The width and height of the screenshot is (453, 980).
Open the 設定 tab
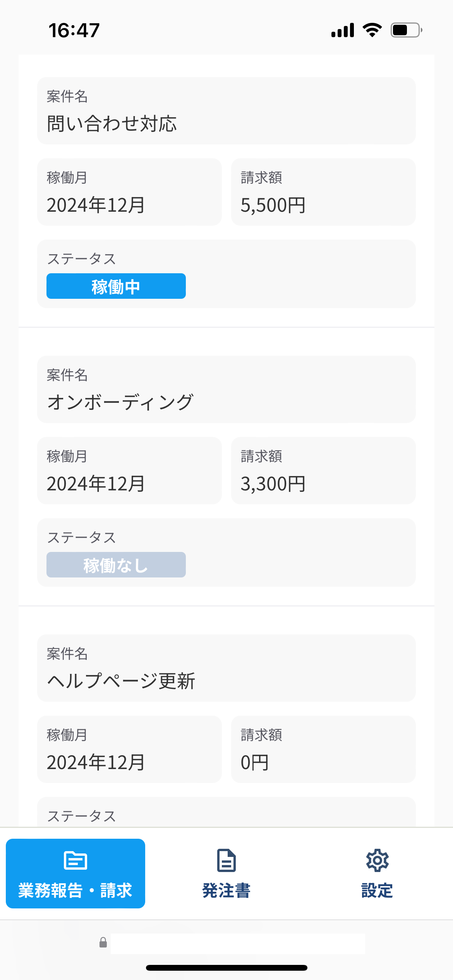point(377,874)
